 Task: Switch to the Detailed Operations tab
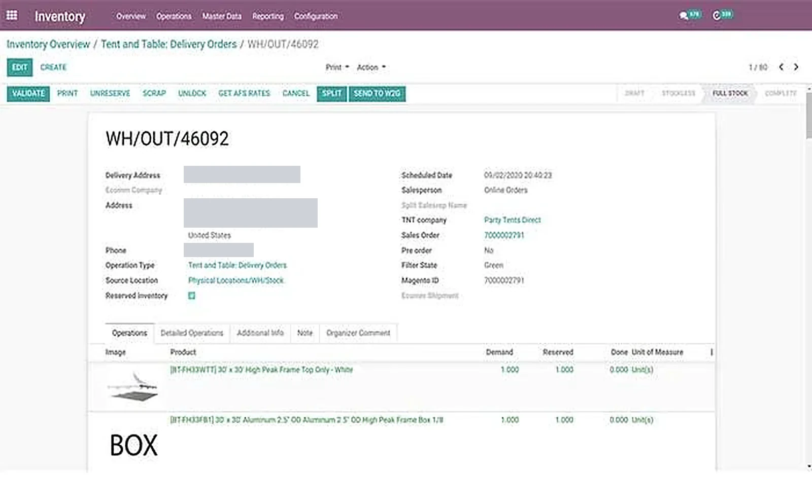[x=192, y=333]
